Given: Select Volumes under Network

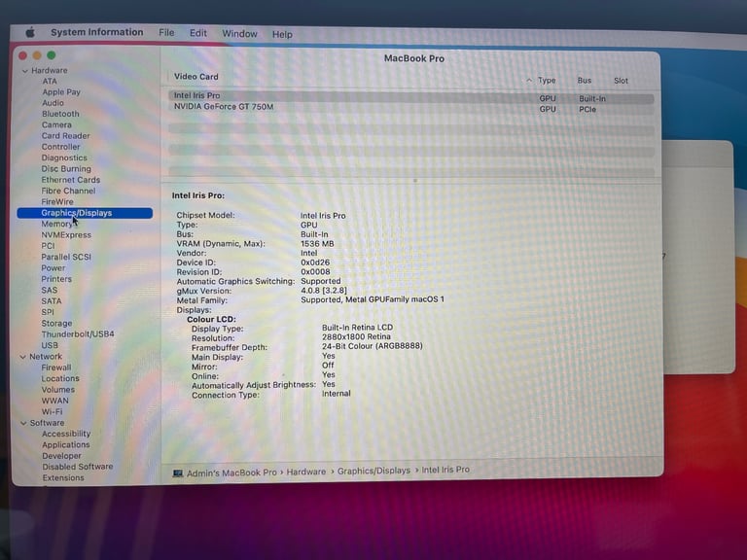Looking at the screenshot, I should point(57,390).
